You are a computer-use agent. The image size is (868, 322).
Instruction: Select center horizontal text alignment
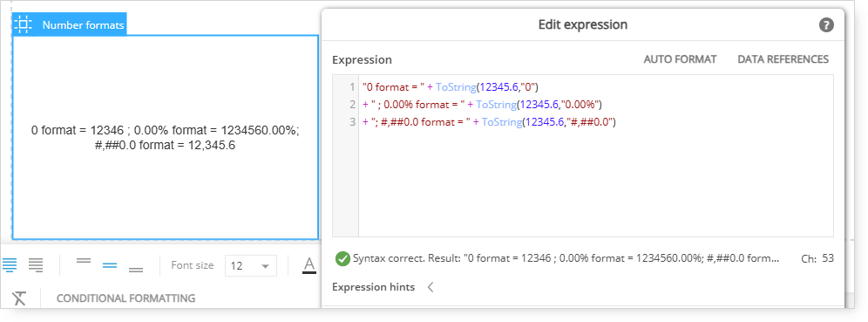coord(10,265)
